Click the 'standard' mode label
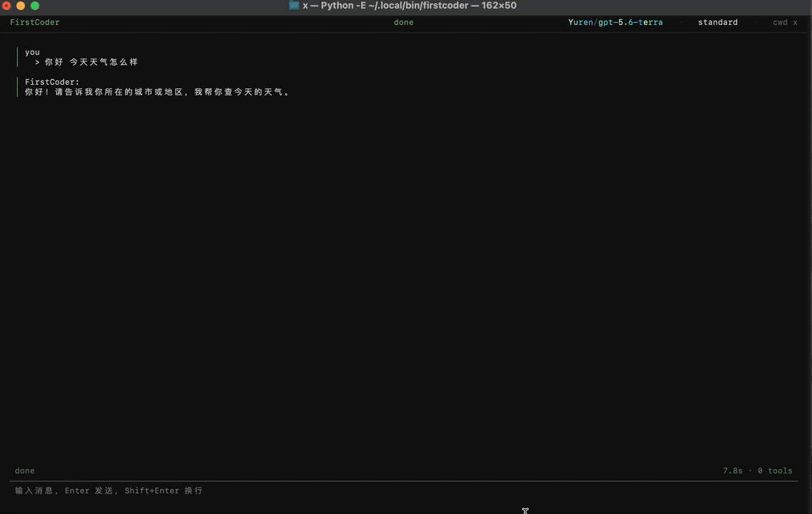Image resolution: width=812 pixels, height=514 pixels. (718, 22)
